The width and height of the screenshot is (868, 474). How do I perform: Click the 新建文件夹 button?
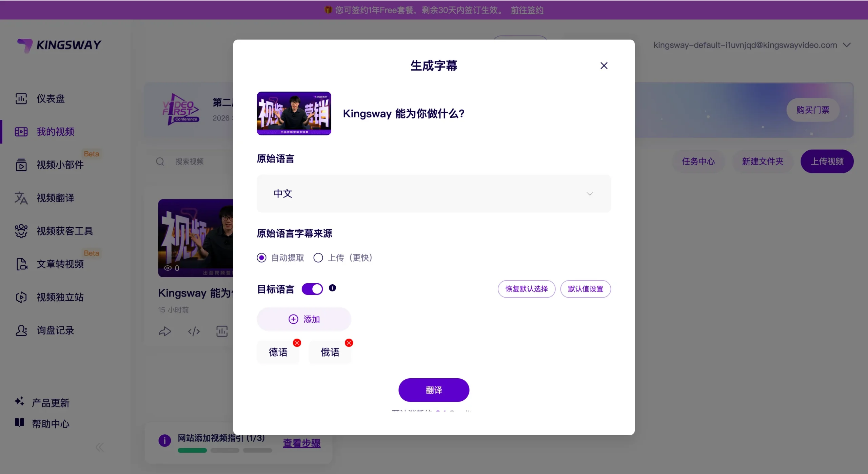click(x=763, y=162)
